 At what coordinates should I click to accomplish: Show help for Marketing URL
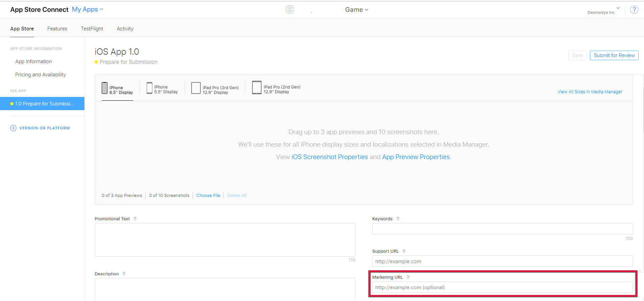pyautogui.click(x=408, y=277)
